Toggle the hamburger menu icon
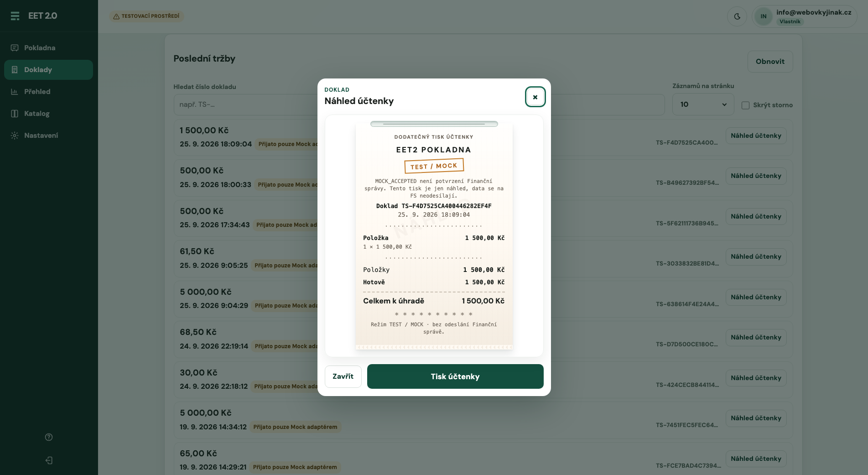 click(15, 16)
